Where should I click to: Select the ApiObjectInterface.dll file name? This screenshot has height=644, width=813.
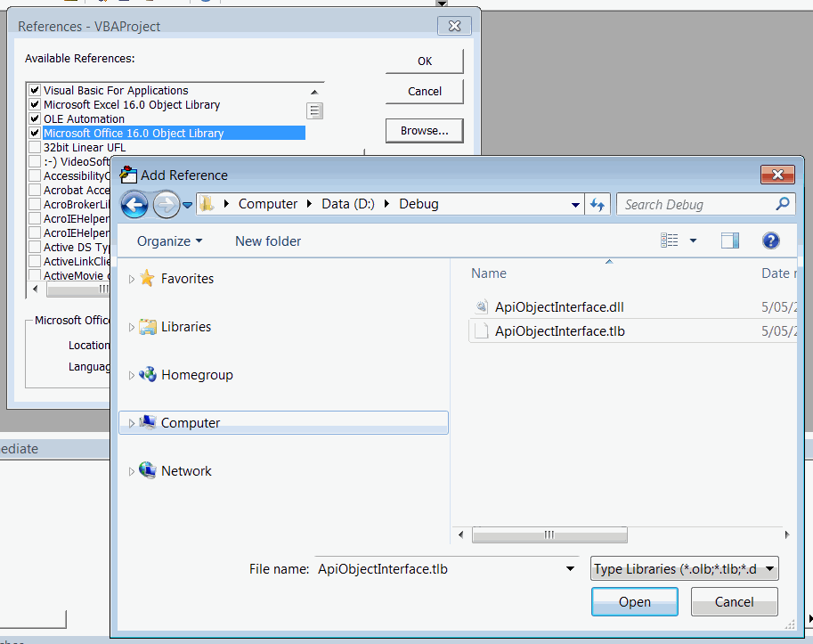[559, 307]
